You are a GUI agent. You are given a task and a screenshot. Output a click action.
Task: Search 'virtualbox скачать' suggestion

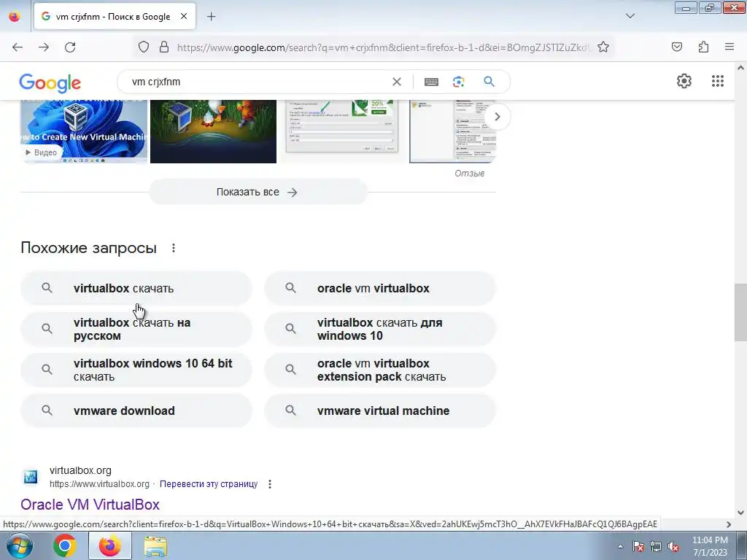136,288
